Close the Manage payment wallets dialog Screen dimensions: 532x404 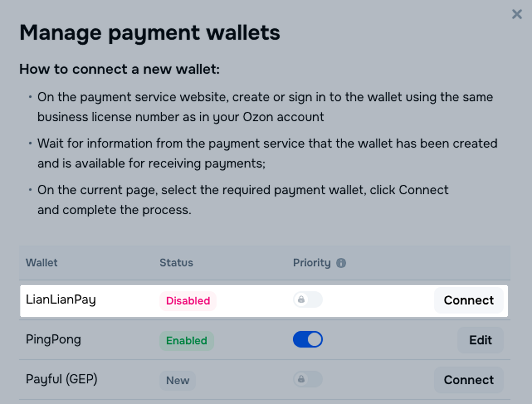[517, 14]
